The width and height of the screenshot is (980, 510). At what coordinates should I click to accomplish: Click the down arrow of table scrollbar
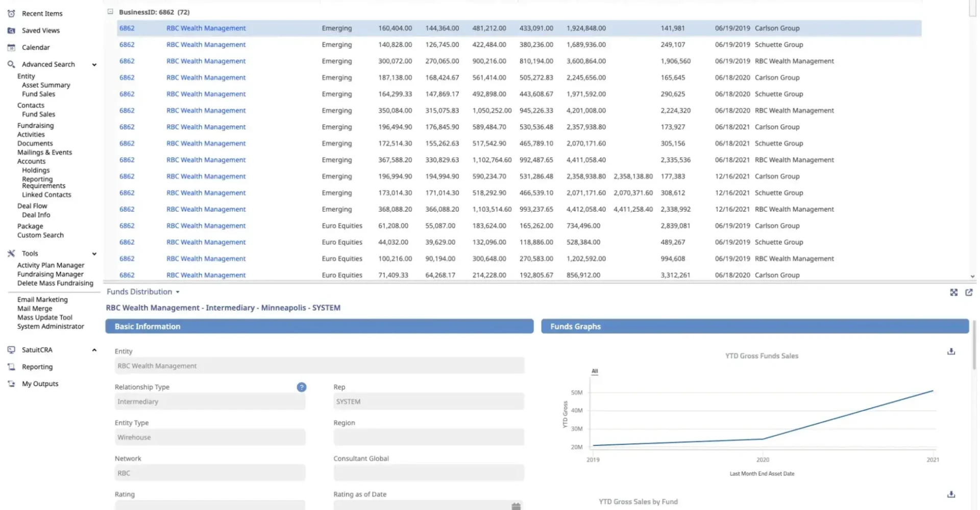tap(972, 276)
